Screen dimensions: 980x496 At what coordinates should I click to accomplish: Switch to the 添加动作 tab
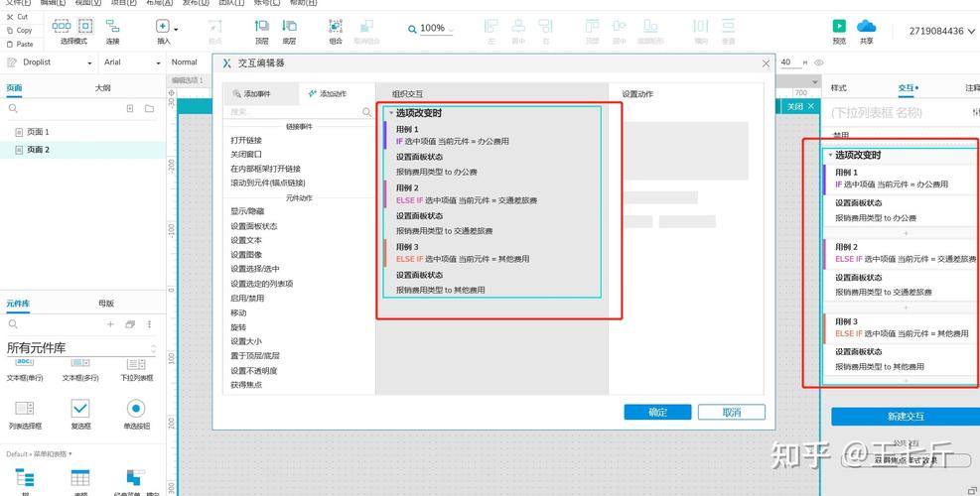click(337, 93)
